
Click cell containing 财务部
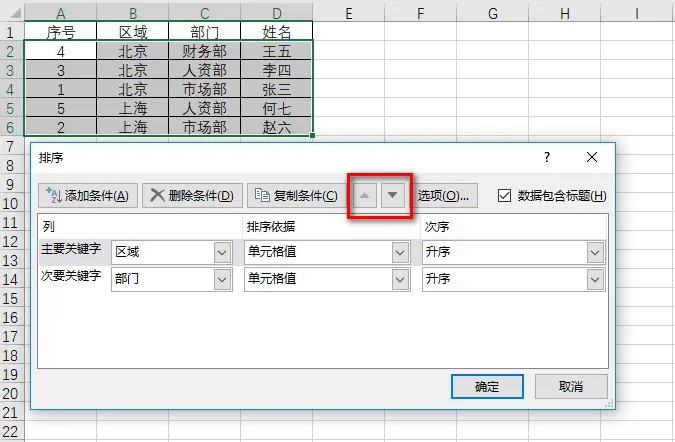204,51
